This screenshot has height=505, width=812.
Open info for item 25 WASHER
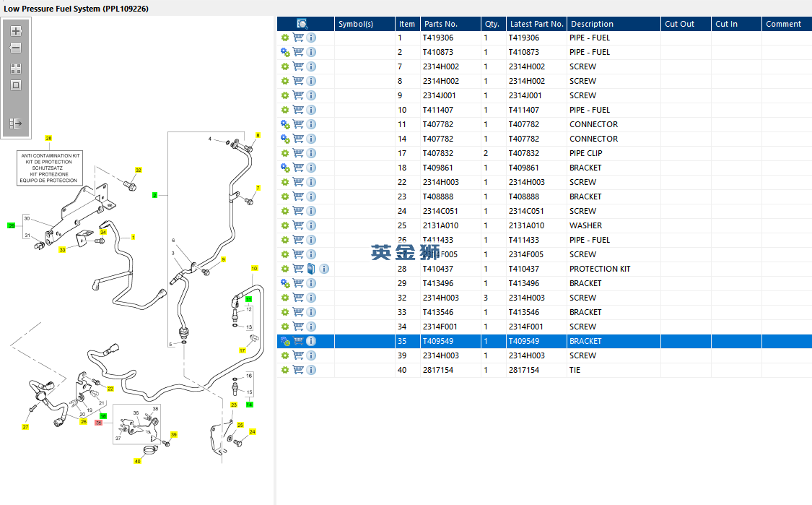tap(310, 225)
